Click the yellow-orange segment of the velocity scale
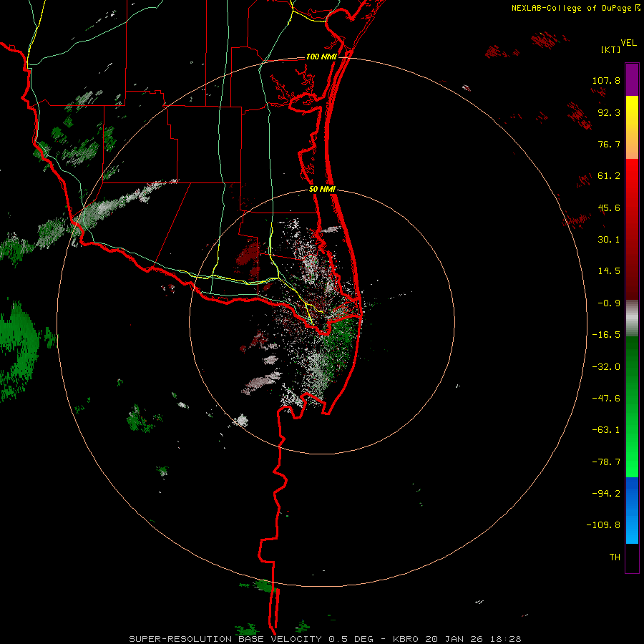This screenshot has height=644, width=644. [x=632, y=127]
